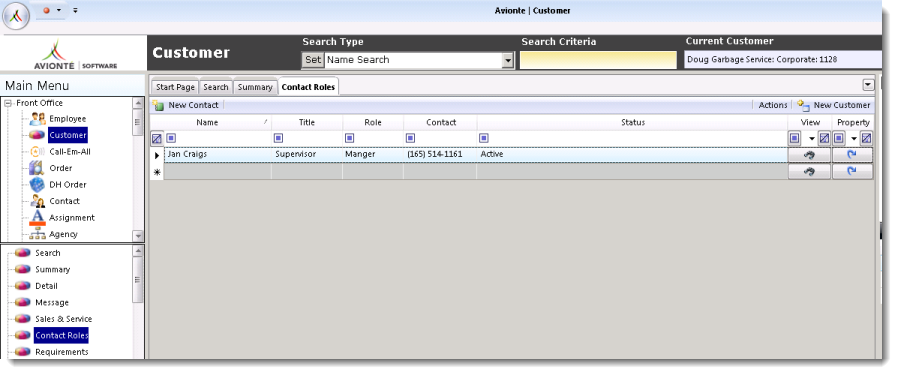This screenshot has width=897, height=374.
Task: Click the Search Criteria input field
Action: pos(598,60)
